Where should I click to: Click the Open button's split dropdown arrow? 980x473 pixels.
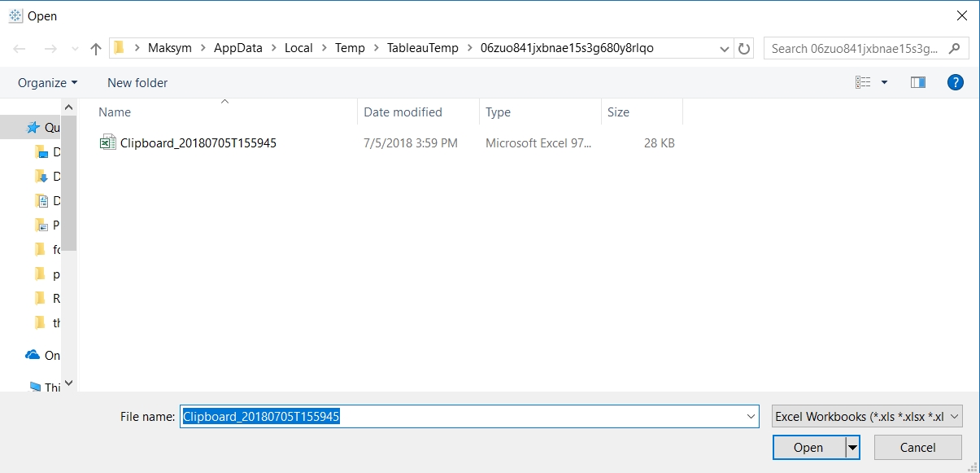(852, 447)
